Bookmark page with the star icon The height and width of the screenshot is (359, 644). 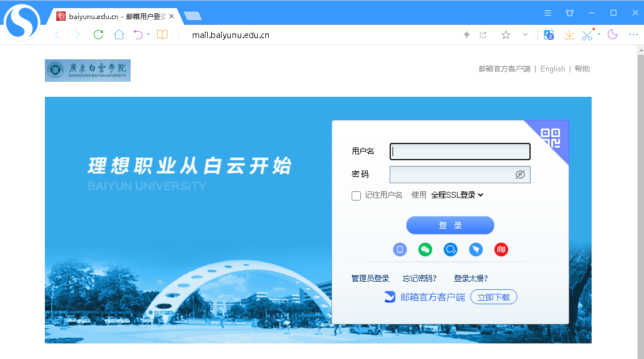coord(506,35)
